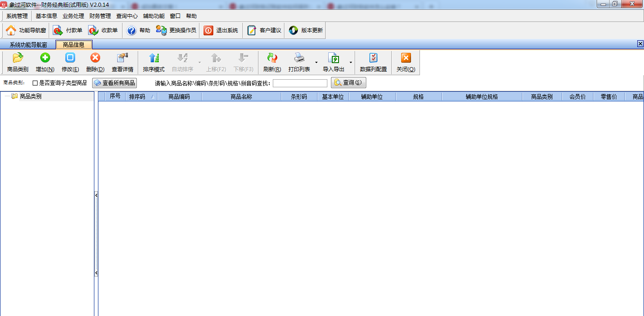Viewport: 644px width, 316px height.
Task: Close tab with X at tab bar right
Action: pyautogui.click(x=640, y=44)
